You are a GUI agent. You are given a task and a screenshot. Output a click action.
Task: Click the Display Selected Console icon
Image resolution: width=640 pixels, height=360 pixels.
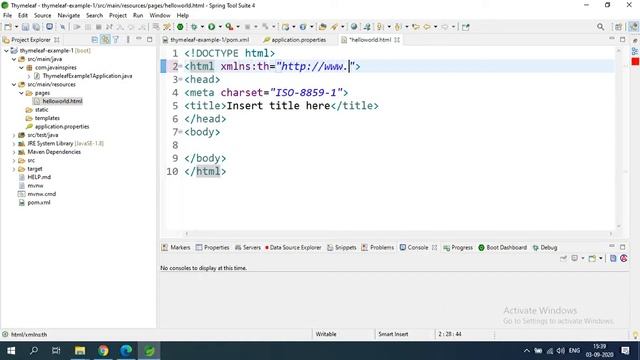pyautogui.click(x=574, y=258)
